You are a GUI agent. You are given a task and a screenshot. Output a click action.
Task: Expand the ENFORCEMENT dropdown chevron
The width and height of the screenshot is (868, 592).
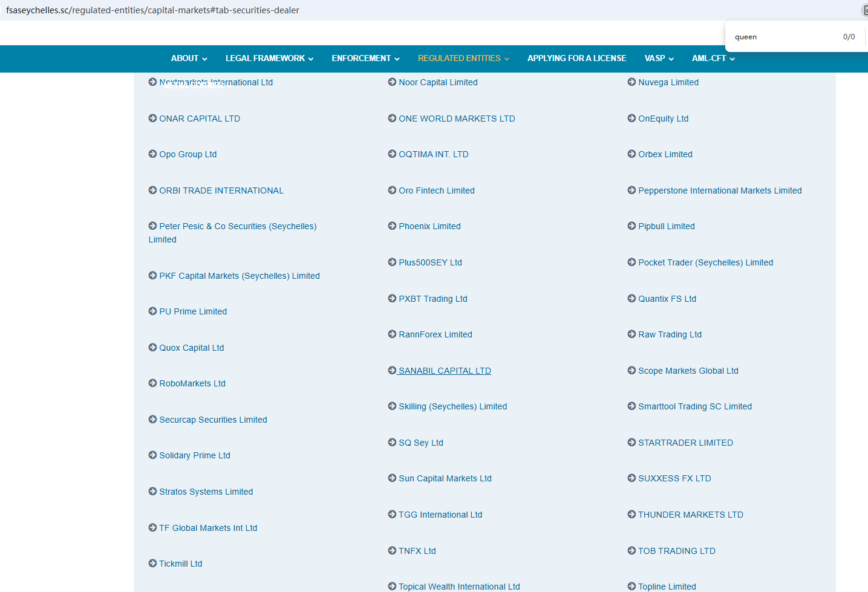pos(397,59)
